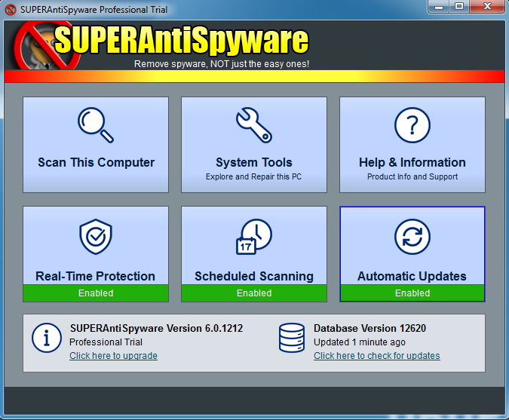Select the Database Version 12620 text
This screenshot has width=509, height=420.
point(364,328)
